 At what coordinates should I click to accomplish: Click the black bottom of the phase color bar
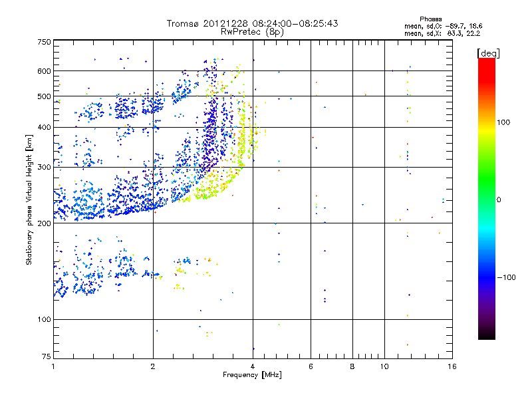487,334
